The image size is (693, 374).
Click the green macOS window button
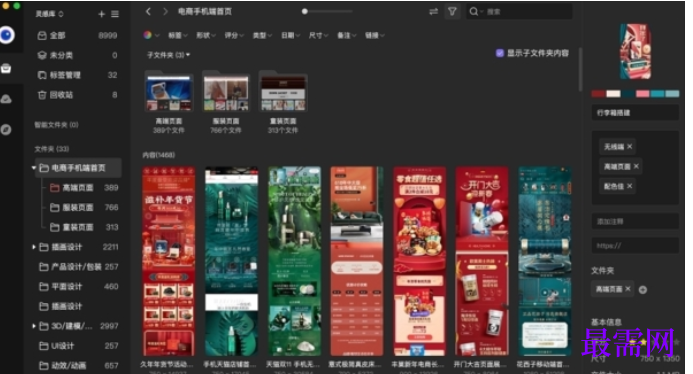(17, 6)
